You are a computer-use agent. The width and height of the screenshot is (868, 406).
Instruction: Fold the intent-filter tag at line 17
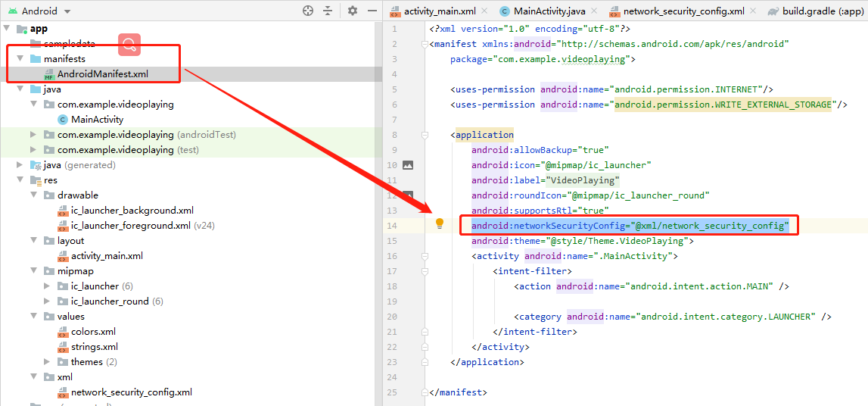(x=425, y=271)
